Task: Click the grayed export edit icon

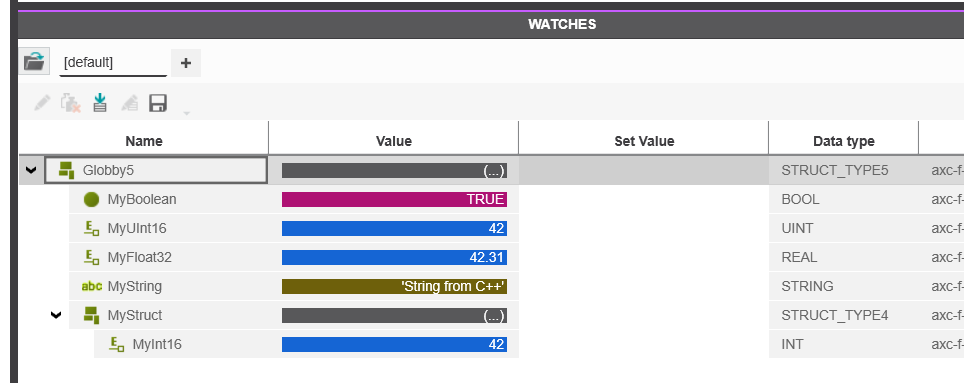Action: 129,103
